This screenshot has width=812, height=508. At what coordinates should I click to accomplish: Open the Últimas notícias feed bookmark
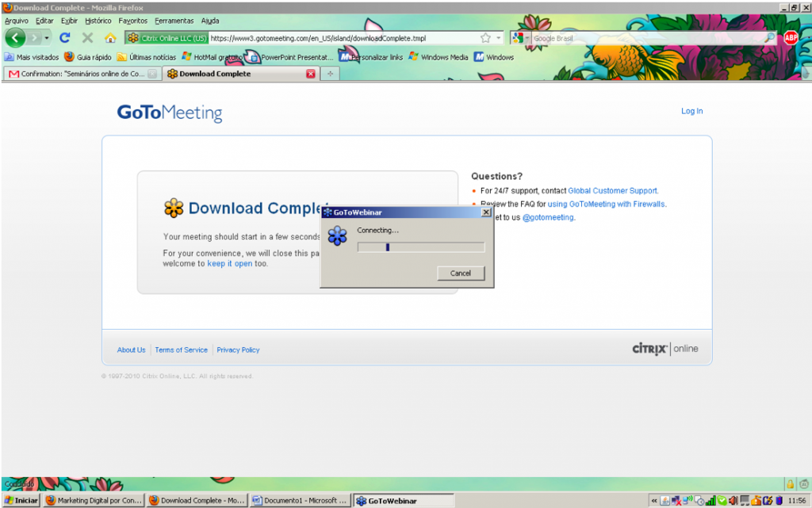(x=147, y=57)
